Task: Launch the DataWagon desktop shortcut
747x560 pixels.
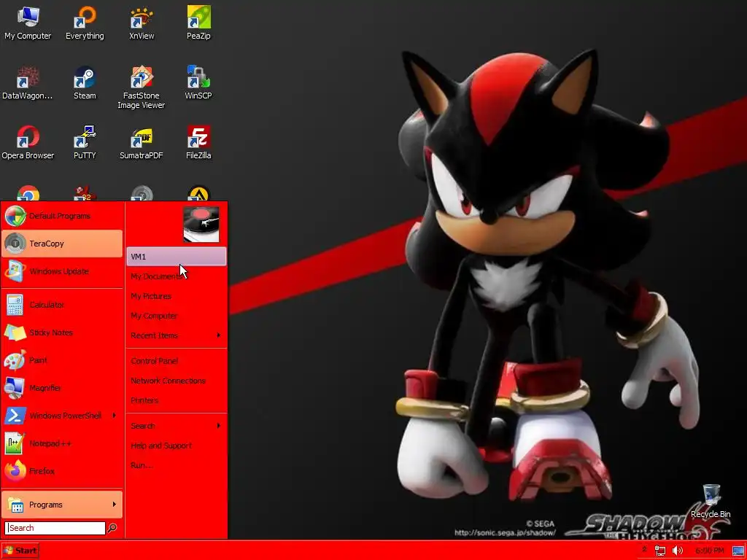Action: point(28,83)
